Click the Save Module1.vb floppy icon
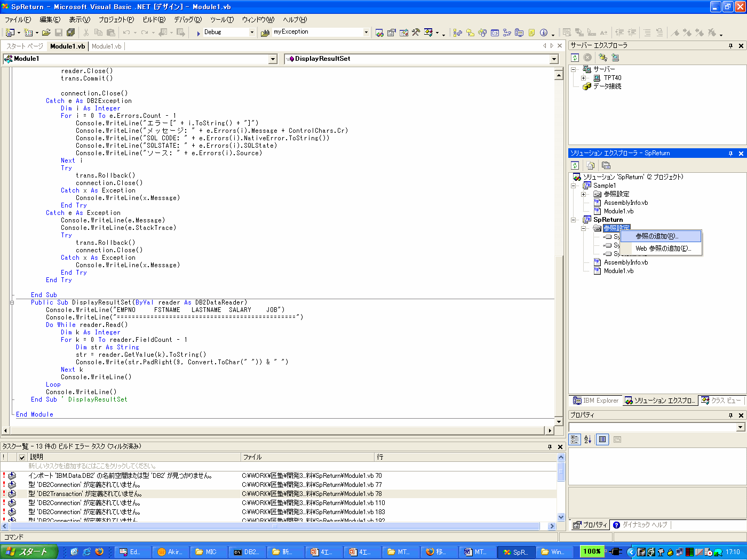The image size is (747, 560). (x=59, y=33)
